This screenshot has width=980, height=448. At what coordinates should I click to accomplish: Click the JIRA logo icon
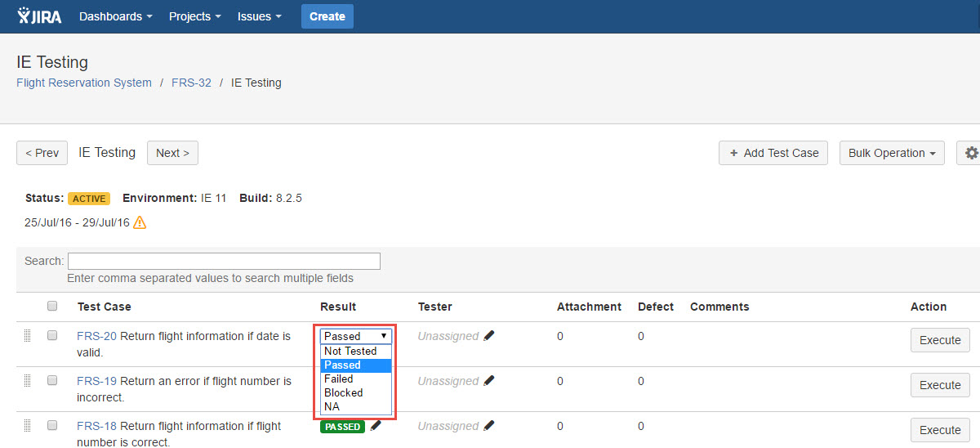point(38,16)
